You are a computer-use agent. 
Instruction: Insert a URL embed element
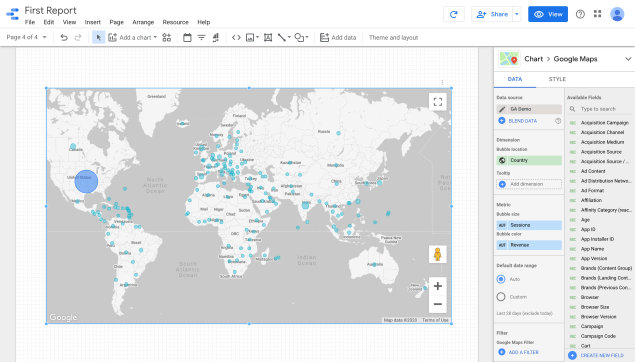click(x=236, y=38)
